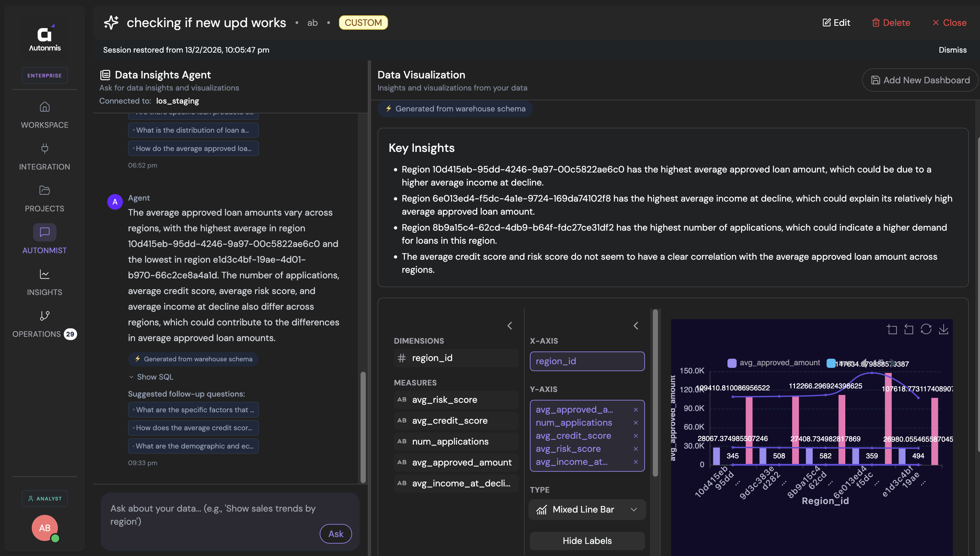980x556 pixels.
Task: Select avg_risk_score measure
Action: pos(444,400)
